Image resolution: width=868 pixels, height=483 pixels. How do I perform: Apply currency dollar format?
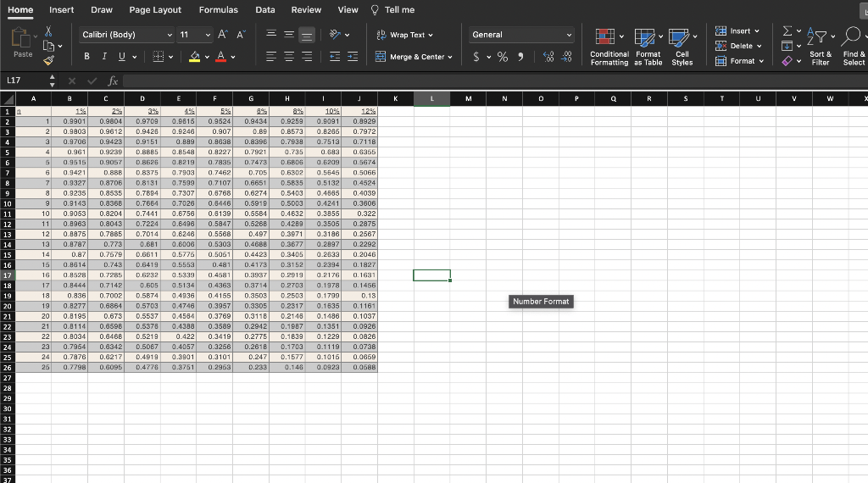coord(476,57)
